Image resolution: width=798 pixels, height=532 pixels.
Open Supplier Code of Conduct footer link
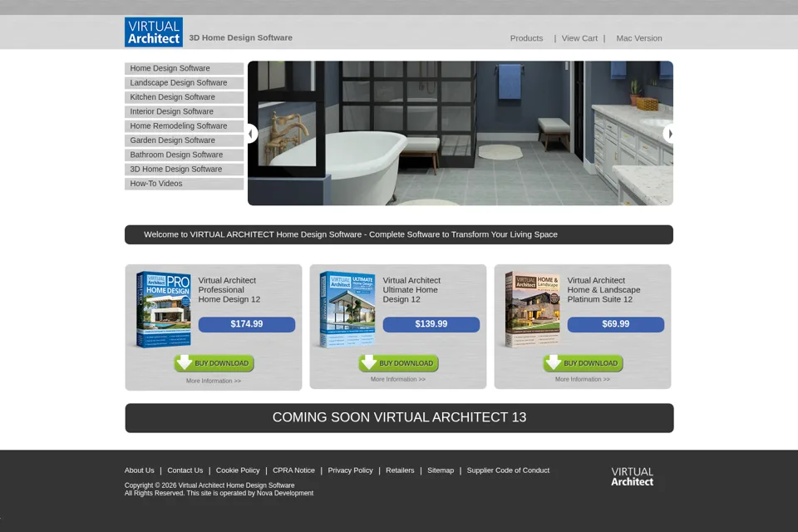click(x=508, y=470)
